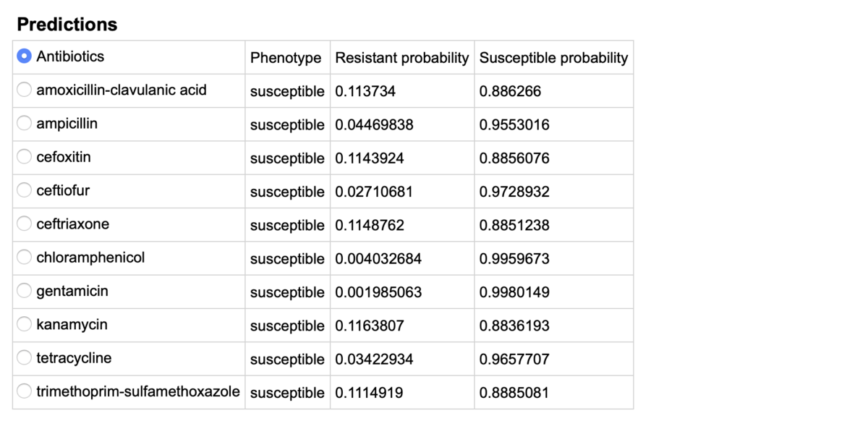Click the kanamycin phenotype cell
Screen dimensions: 868x429
point(287,326)
